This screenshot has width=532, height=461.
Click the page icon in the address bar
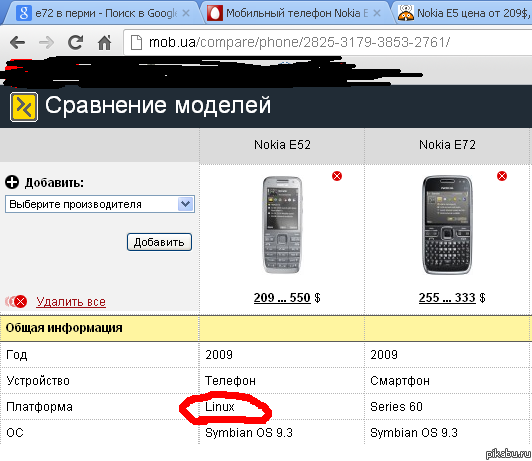coord(136,43)
